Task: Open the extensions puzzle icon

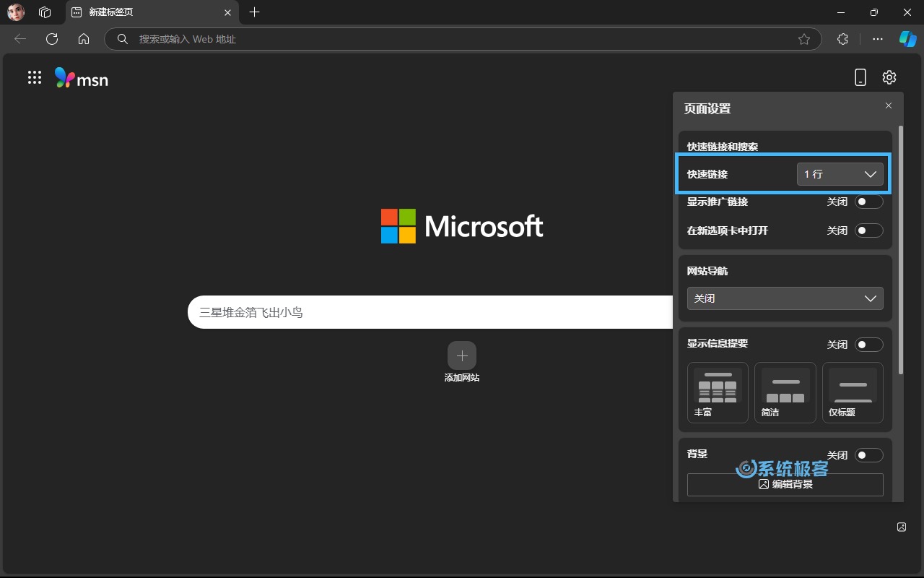Action: tap(842, 39)
